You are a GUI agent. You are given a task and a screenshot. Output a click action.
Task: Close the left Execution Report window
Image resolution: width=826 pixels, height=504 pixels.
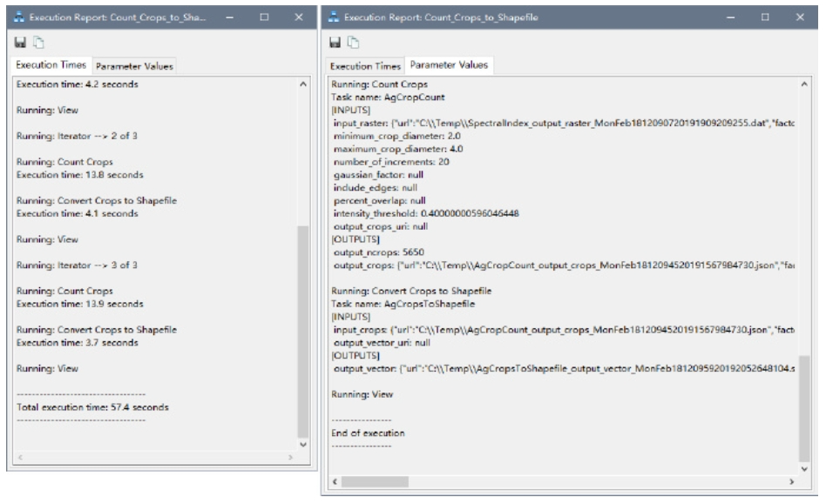pos(299,17)
